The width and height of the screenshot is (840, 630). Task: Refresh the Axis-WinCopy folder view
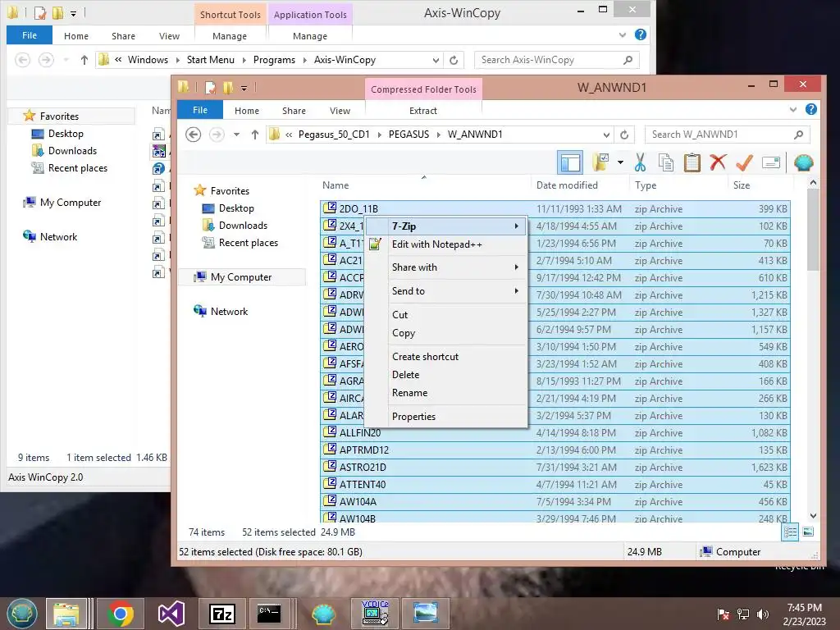tap(453, 60)
